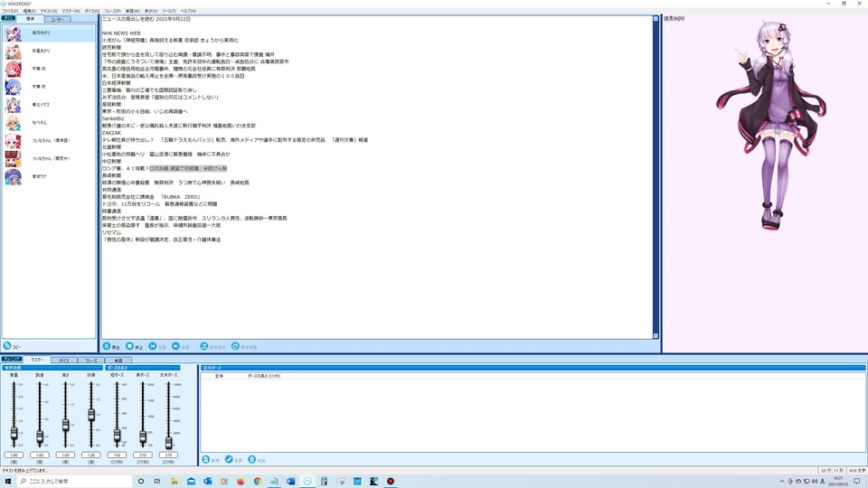Click the playback time icon
This screenshot has height=488, width=868.
pos(235,346)
